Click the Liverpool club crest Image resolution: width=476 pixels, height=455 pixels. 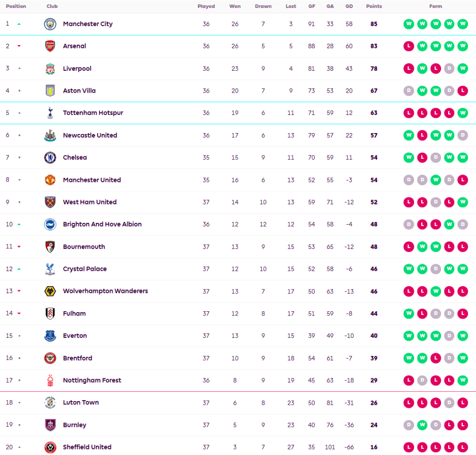50,68
